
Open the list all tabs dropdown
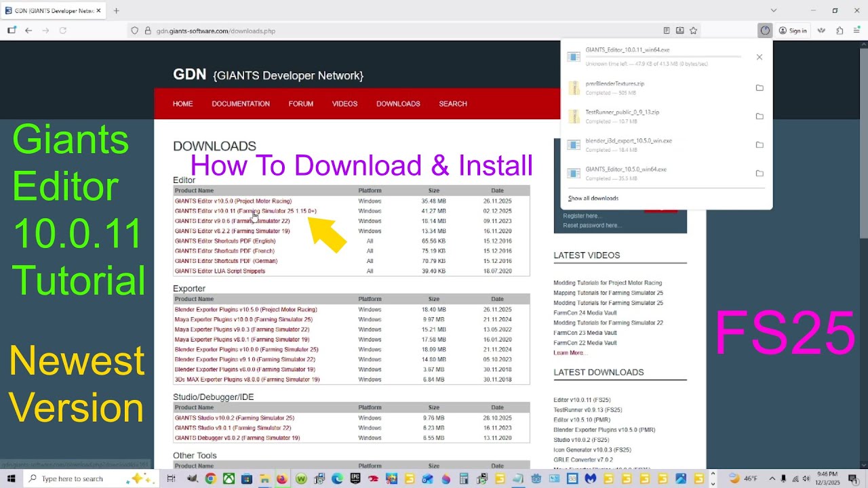click(x=773, y=11)
